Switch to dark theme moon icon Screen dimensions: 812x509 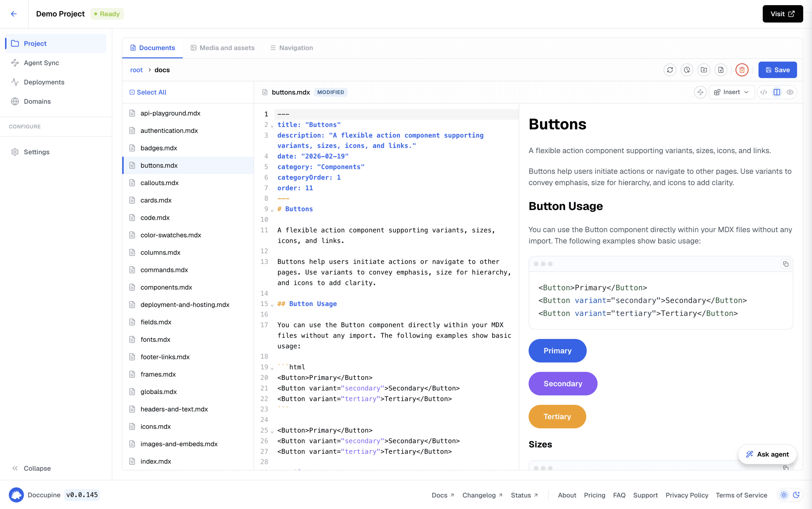pos(796,495)
